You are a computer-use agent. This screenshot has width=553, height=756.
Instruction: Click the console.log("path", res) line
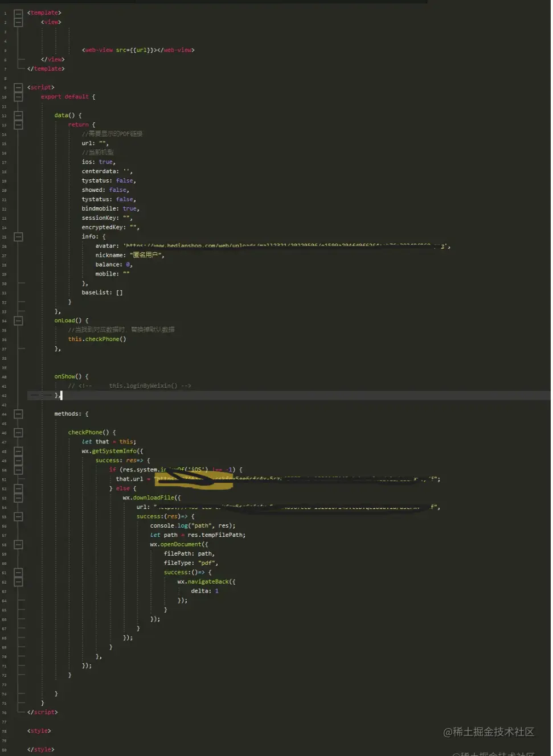(x=192, y=526)
